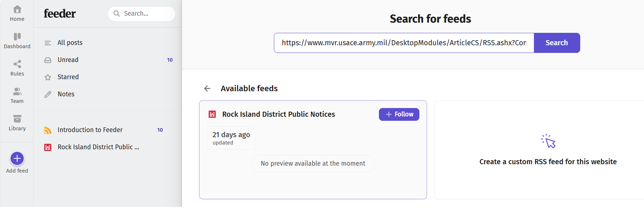Click the purple Search button

556,43
